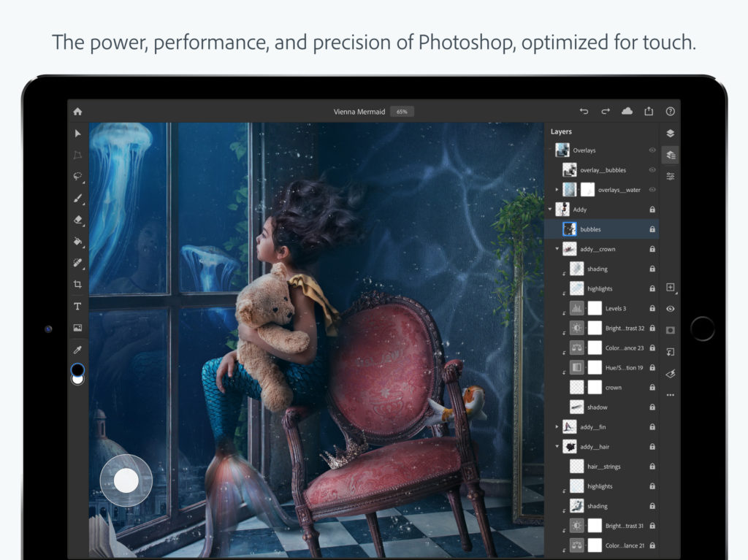The image size is (748, 560).
Task: Expand the overlays__water layer
Action: point(557,189)
